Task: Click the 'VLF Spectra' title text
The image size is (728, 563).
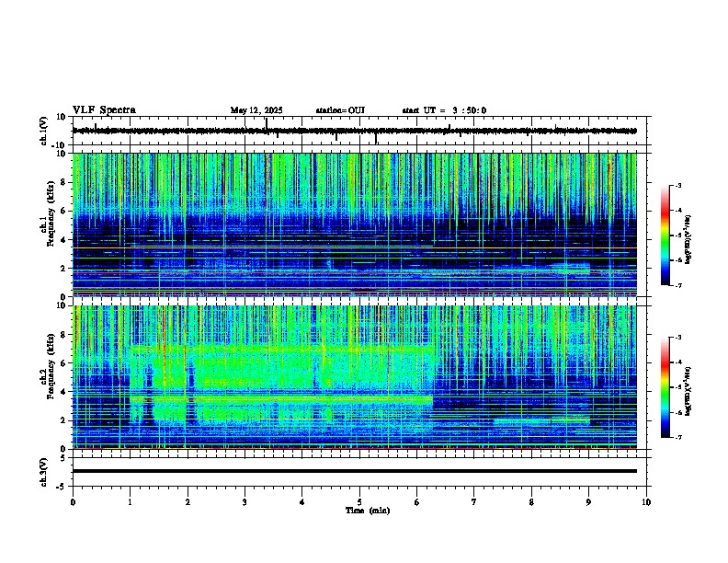Action: pos(104,110)
